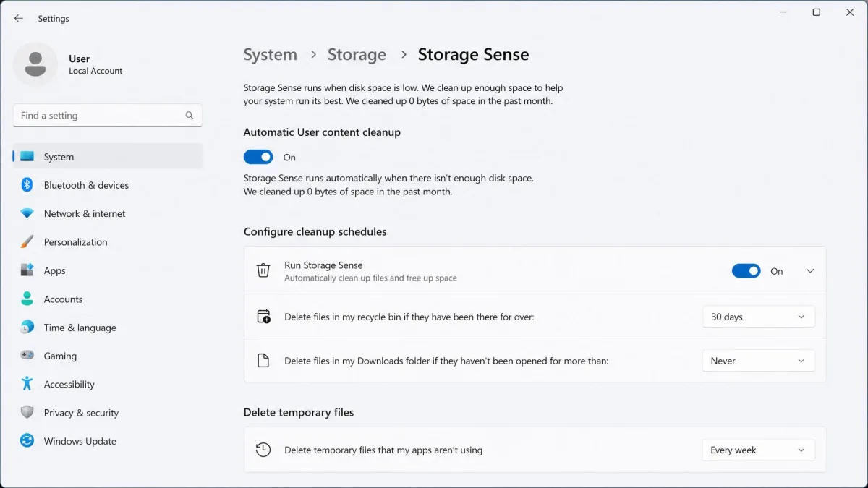Open the recycle bin 30 days dropdown
Viewport: 868px width, 488px height.
click(758, 317)
